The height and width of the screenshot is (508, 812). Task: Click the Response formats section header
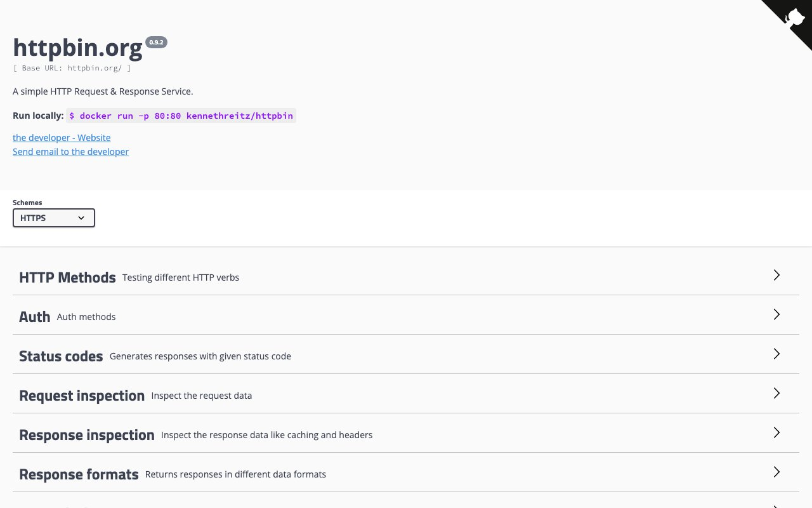click(79, 474)
